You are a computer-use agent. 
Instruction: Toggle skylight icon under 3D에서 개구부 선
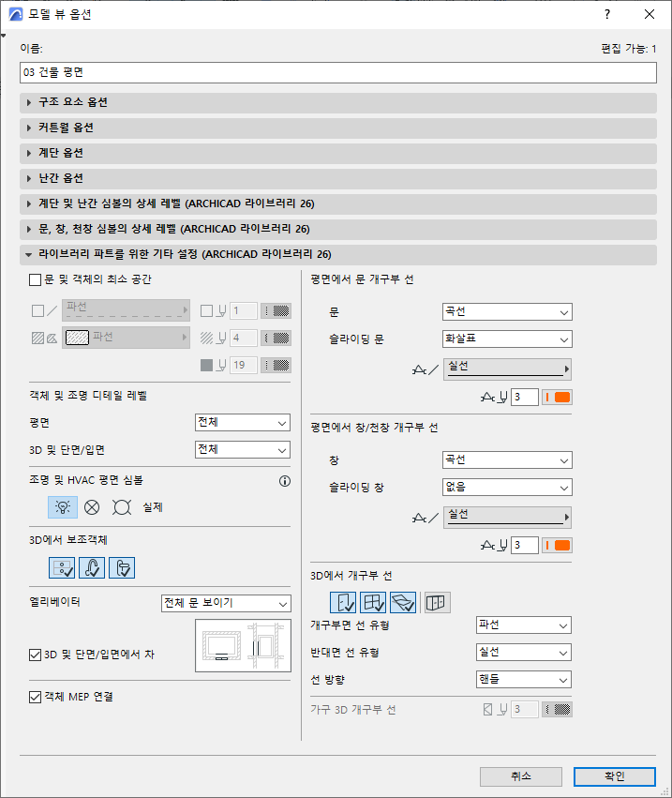coord(403,603)
